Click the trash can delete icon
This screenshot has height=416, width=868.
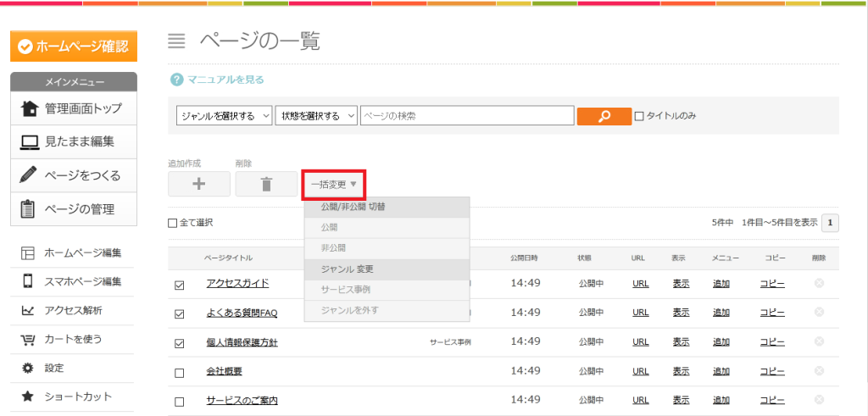pyautogui.click(x=266, y=184)
